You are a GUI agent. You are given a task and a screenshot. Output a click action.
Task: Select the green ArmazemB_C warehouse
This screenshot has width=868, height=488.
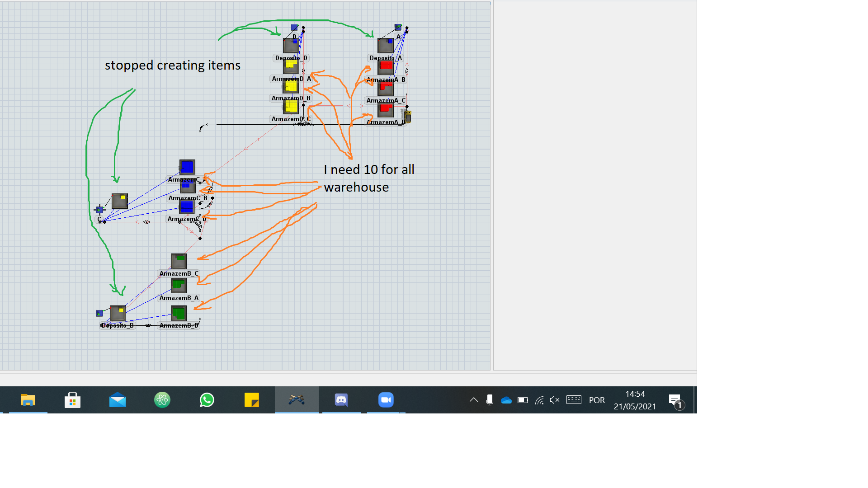(x=179, y=261)
